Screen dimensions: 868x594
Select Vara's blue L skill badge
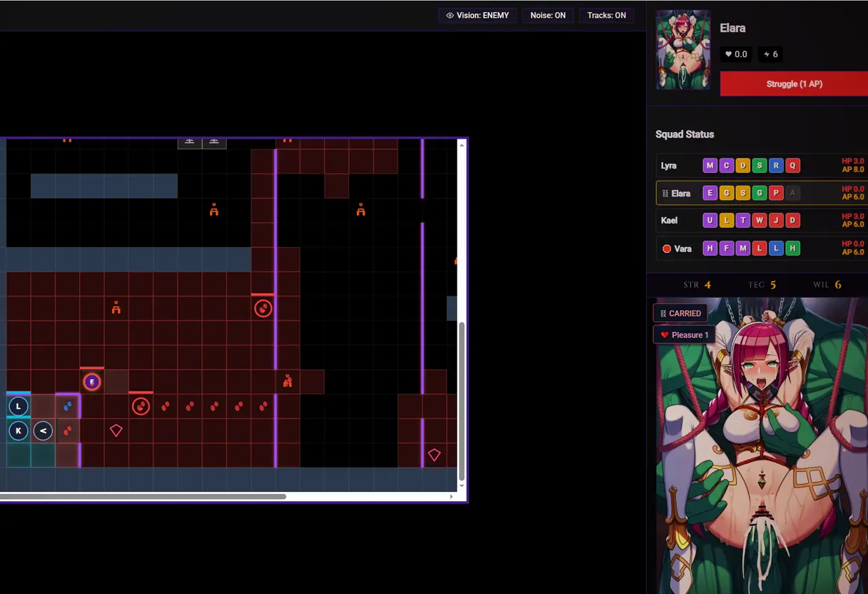click(776, 248)
